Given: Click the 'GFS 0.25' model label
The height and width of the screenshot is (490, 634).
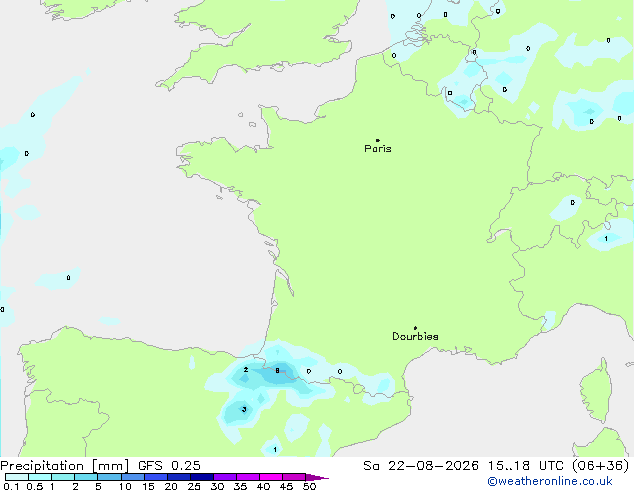Looking at the screenshot, I should (x=169, y=466).
